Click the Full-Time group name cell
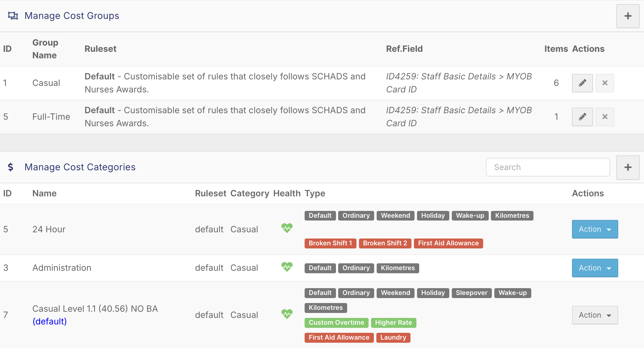Image resolution: width=644 pixels, height=348 pixels. (51, 117)
